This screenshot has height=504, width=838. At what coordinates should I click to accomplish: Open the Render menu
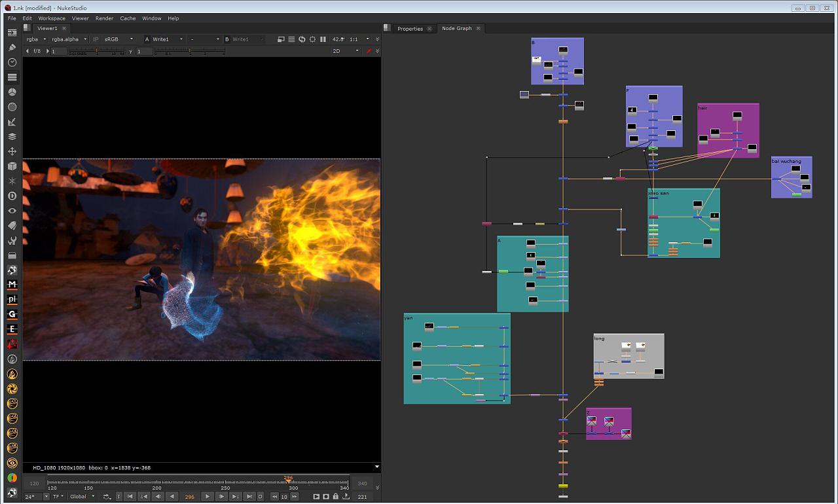(x=104, y=18)
